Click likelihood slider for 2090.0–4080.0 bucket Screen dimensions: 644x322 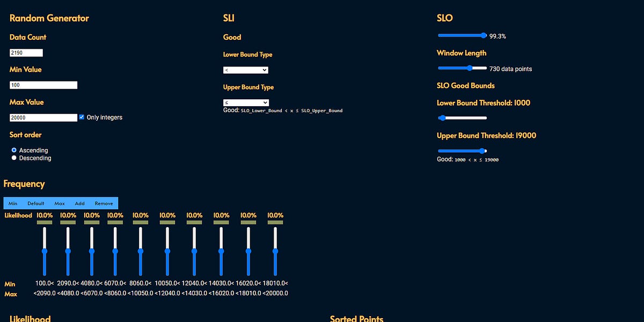[68, 251]
